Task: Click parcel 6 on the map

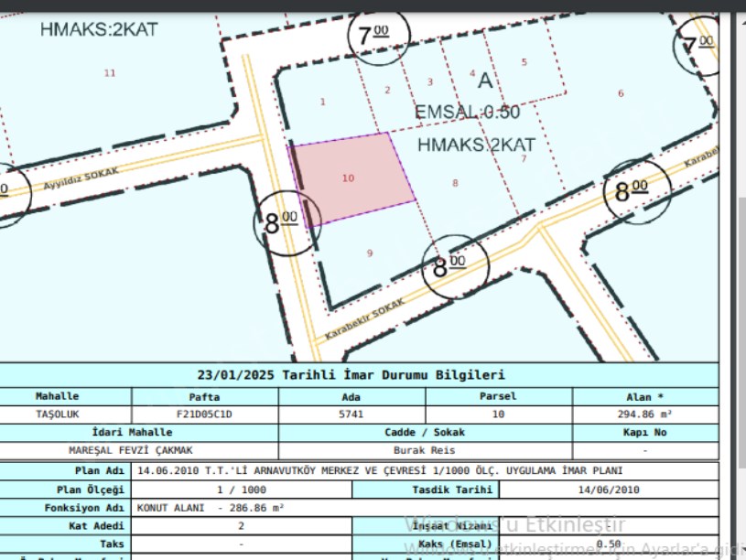Action: coord(621,93)
